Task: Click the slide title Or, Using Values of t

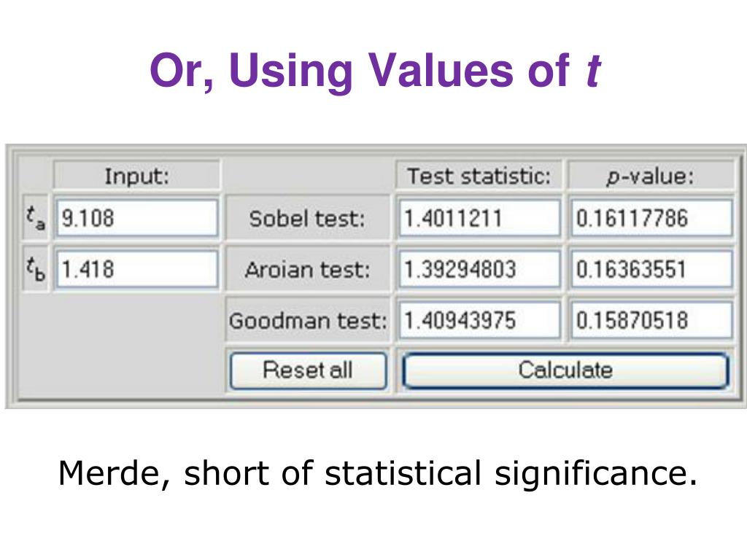Action: [x=376, y=71]
